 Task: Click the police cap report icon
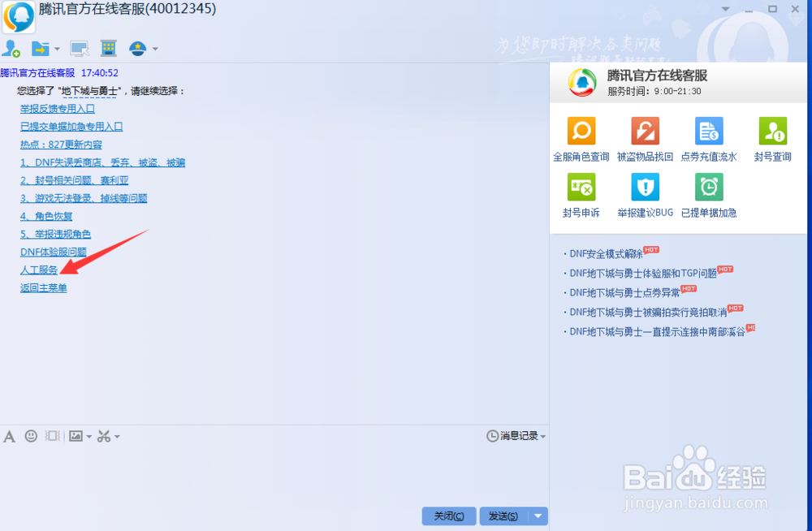tap(138, 49)
